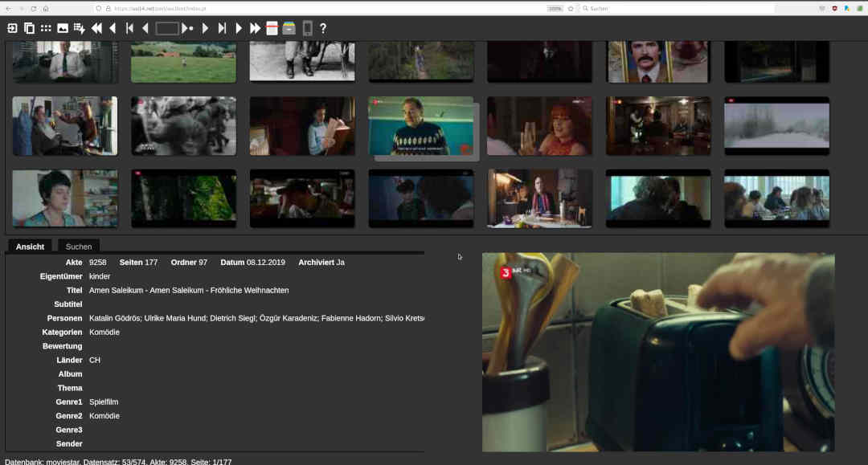Select thumbnail of man in patterned sweater

coord(420,126)
